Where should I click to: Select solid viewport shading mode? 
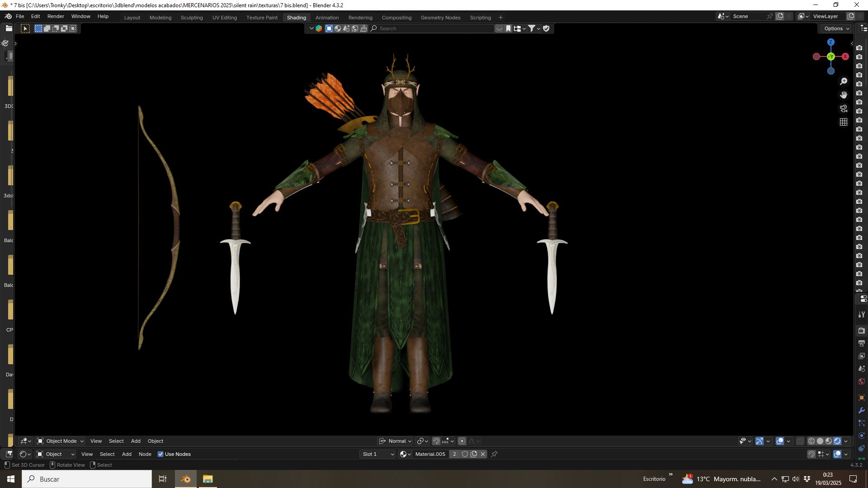coord(820,441)
